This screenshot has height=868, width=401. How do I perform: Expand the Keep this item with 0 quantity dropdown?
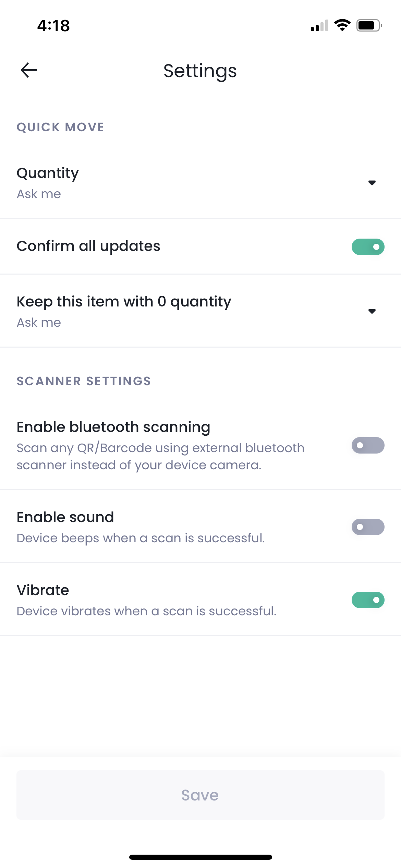(x=372, y=311)
